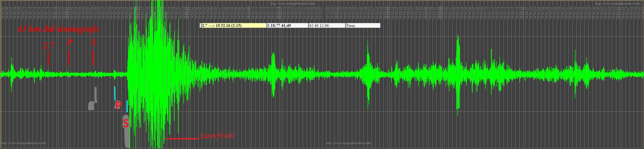The height and width of the screenshot is (149, 644).
Task: Click the time label 19:53:10
Action: click(253, 13)
